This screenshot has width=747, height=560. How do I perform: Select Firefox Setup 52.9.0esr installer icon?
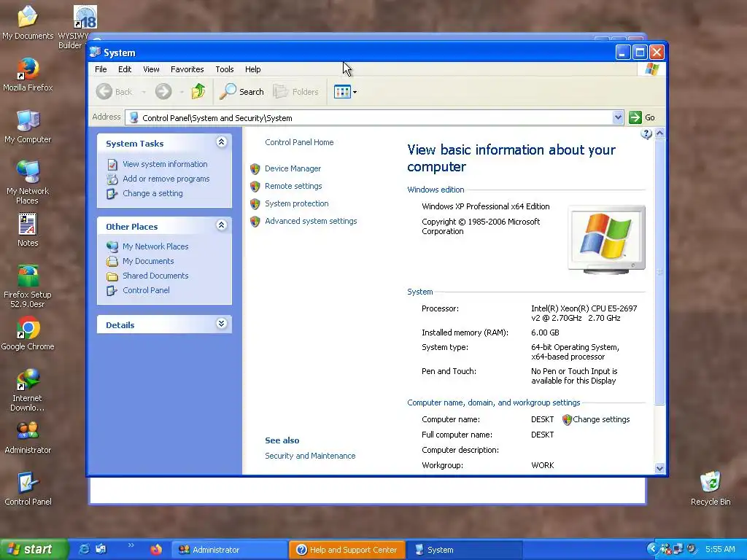28,286
